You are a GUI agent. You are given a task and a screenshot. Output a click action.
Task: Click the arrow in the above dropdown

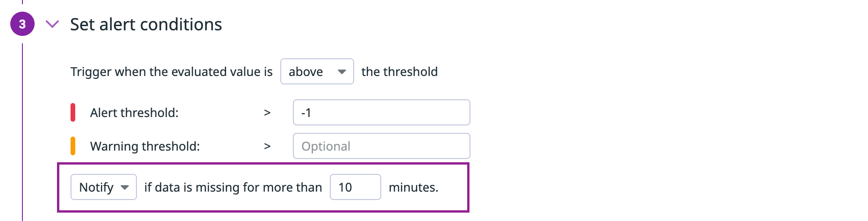pyautogui.click(x=342, y=72)
